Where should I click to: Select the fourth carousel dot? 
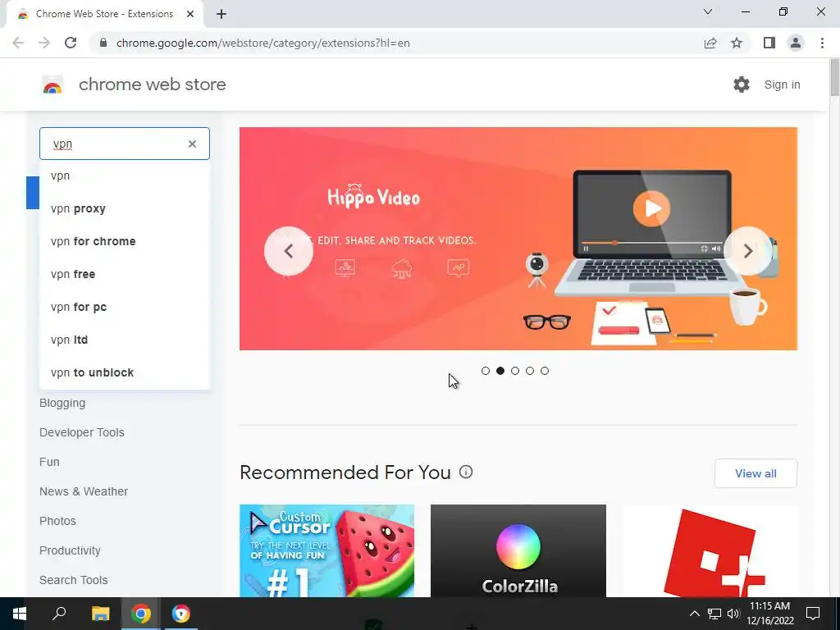pos(530,371)
